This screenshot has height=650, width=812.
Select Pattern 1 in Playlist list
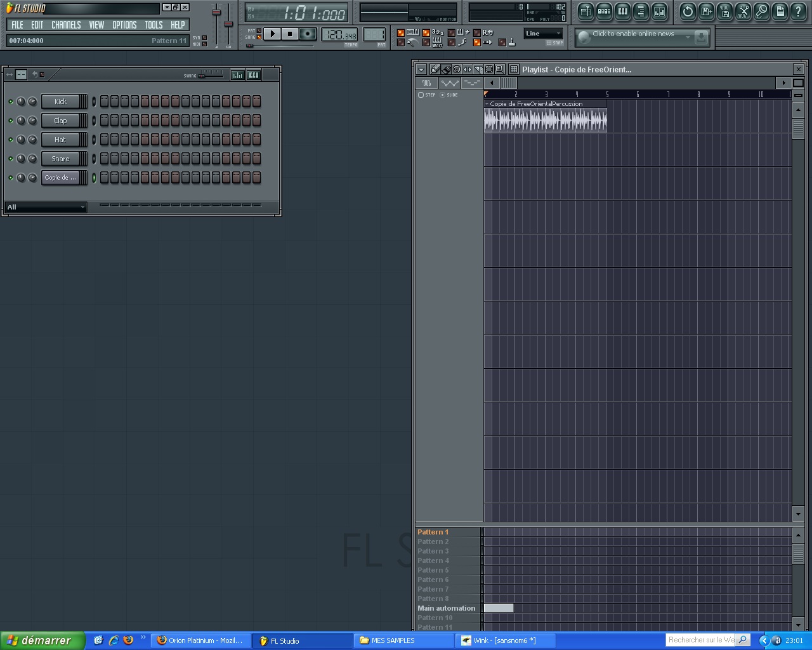[448, 532]
